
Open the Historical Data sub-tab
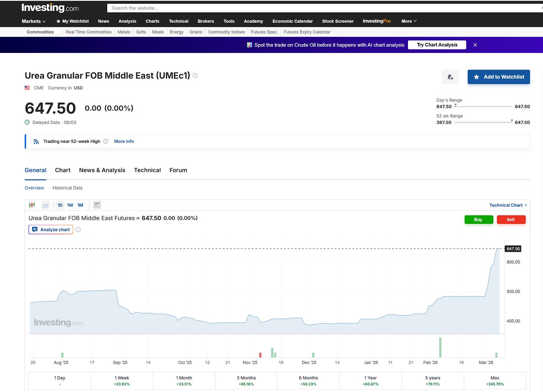pyautogui.click(x=68, y=188)
